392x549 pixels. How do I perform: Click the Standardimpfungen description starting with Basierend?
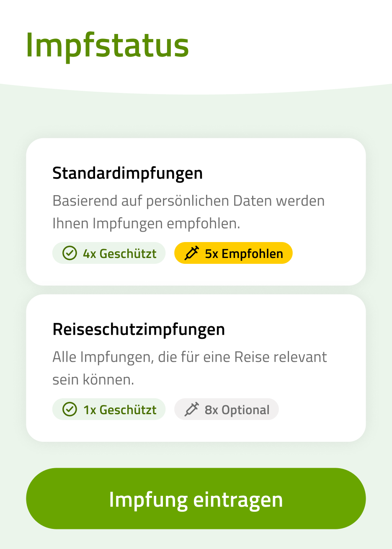(188, 201)
